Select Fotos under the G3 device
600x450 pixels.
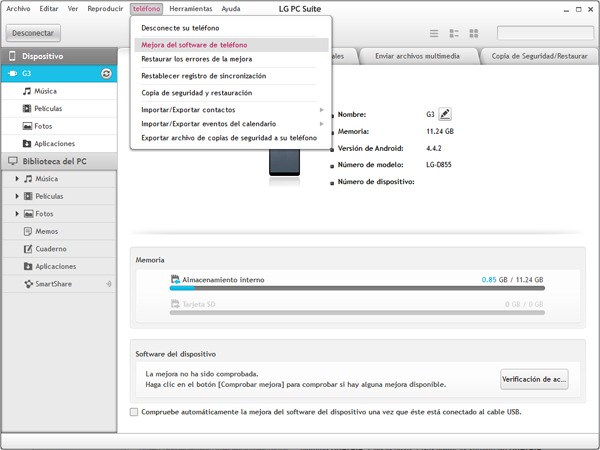[46, 126]
